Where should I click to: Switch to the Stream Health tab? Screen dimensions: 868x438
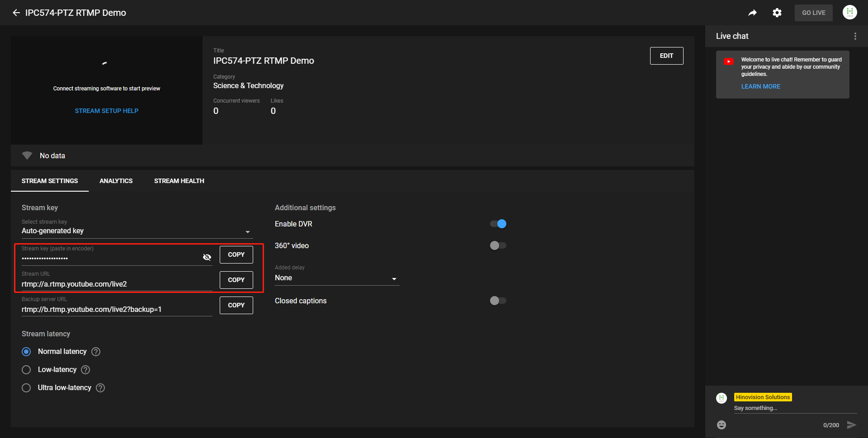pyautogui.click(x=179, y=181)
